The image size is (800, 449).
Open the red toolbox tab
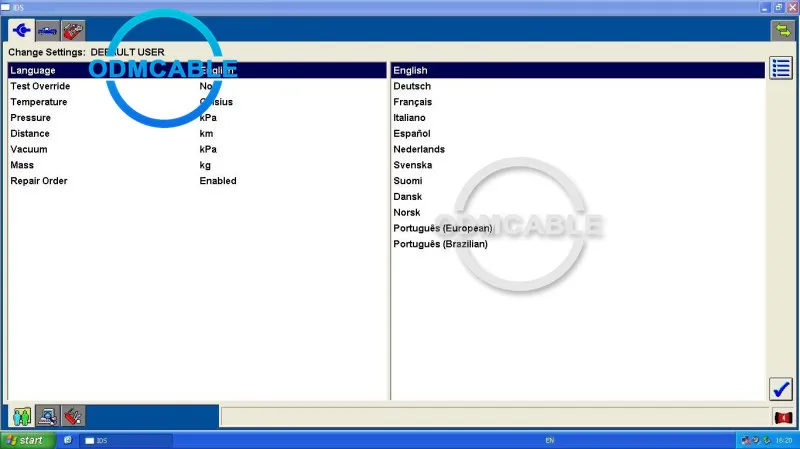pyautogui.click(x=73, y=31)
